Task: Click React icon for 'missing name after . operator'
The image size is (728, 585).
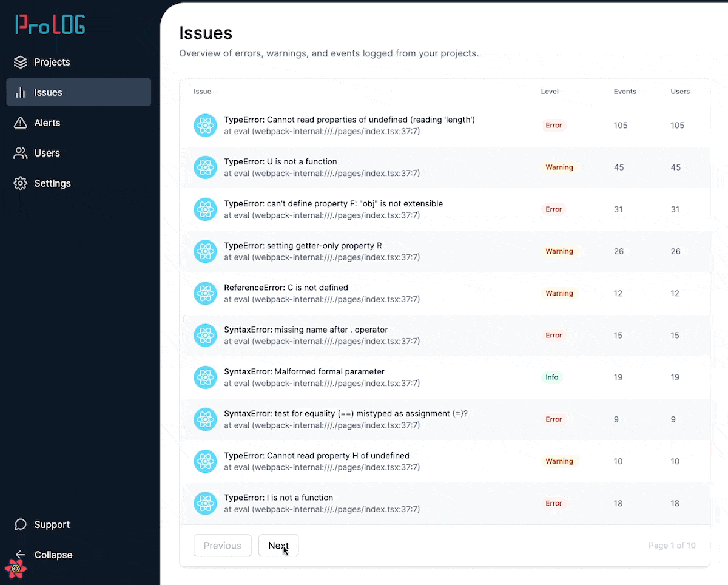Action: coord(205,335)
